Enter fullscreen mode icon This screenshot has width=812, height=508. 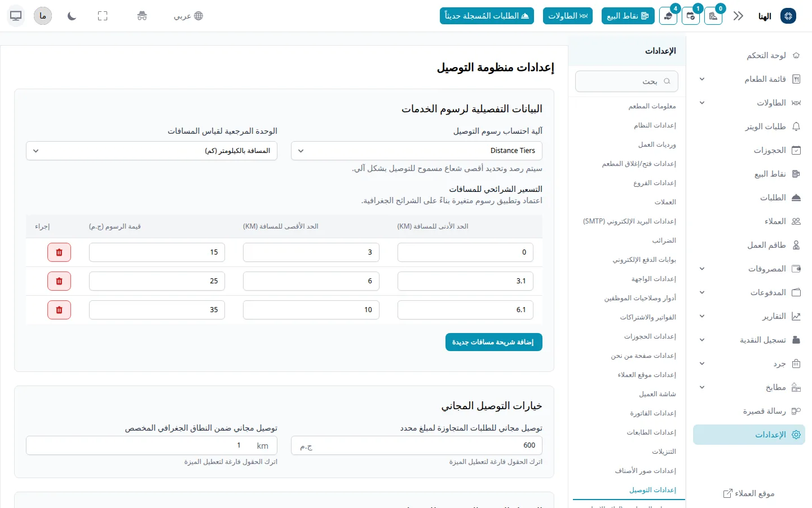(103, 16)
